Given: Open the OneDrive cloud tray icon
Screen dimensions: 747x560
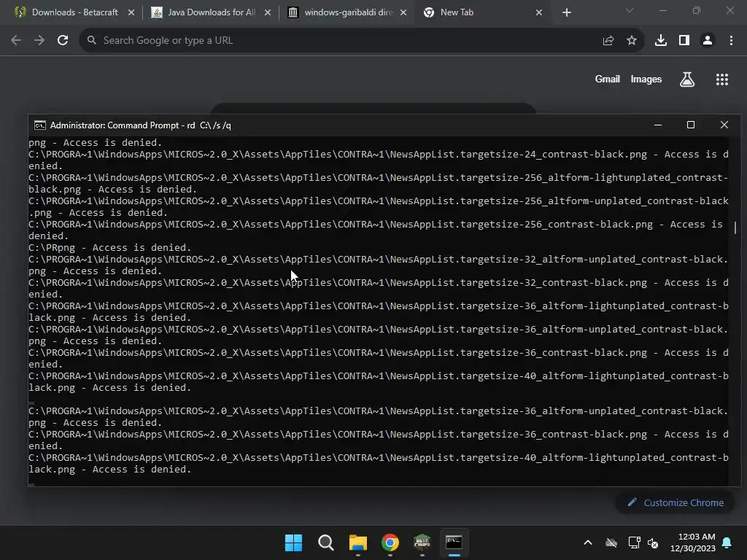Looking at the screenshot, I should click(611, 542).
